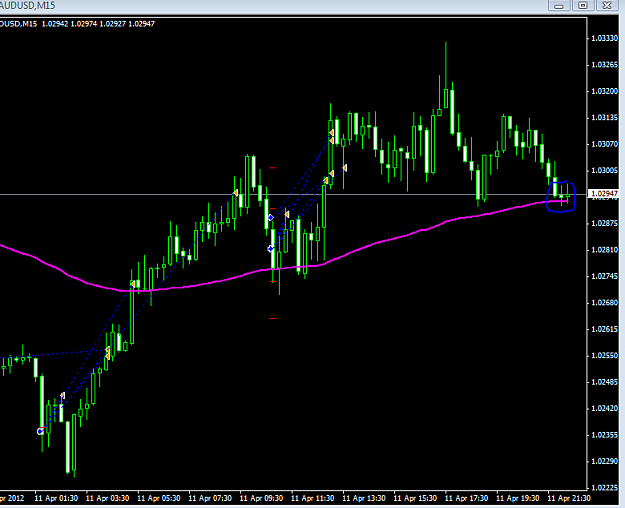Click price scale value 1.02225
The height and width of the screenshot is (508, 625).
(x=604, y=488)
